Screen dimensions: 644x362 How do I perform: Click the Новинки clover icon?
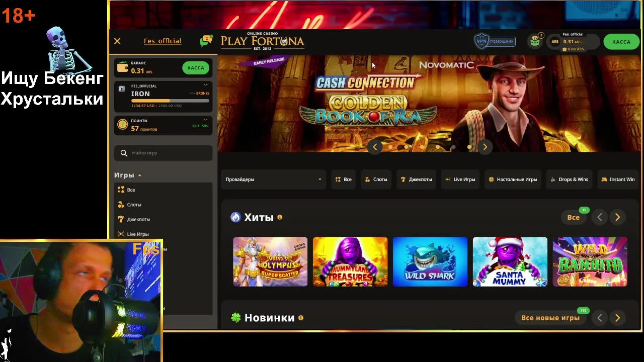pyautogui.click(x=236, y=318)
